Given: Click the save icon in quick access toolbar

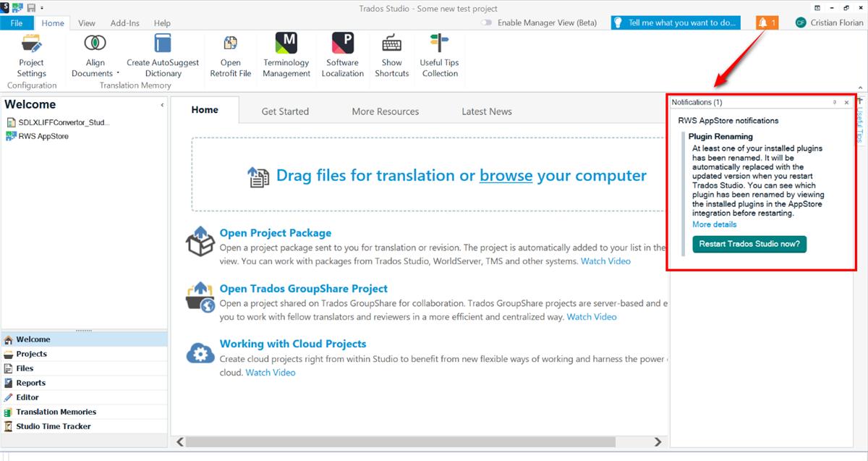Looking at the screenshot, I should click(x=31, y=7).
